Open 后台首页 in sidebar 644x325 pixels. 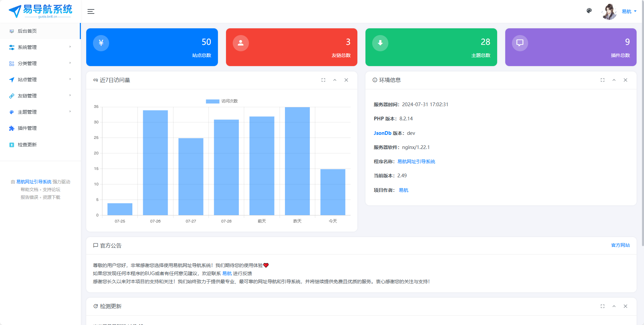click(x=40, y=31)
